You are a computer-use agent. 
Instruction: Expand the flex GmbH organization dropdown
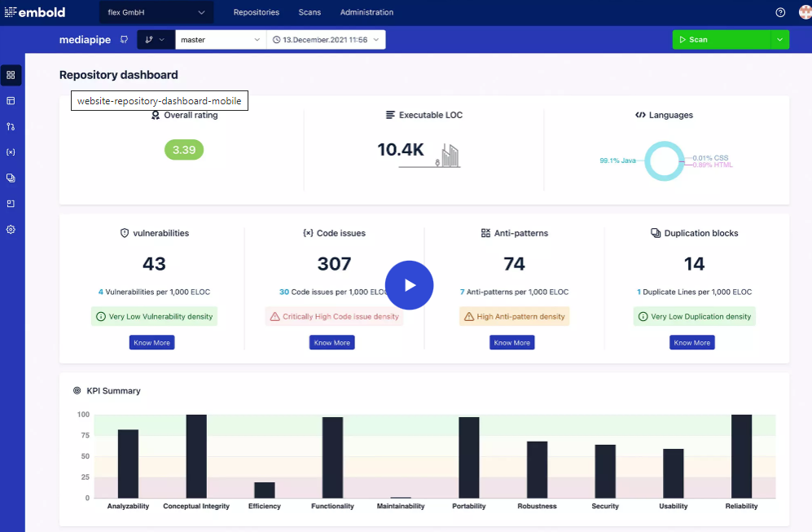[x=156, y=12]
